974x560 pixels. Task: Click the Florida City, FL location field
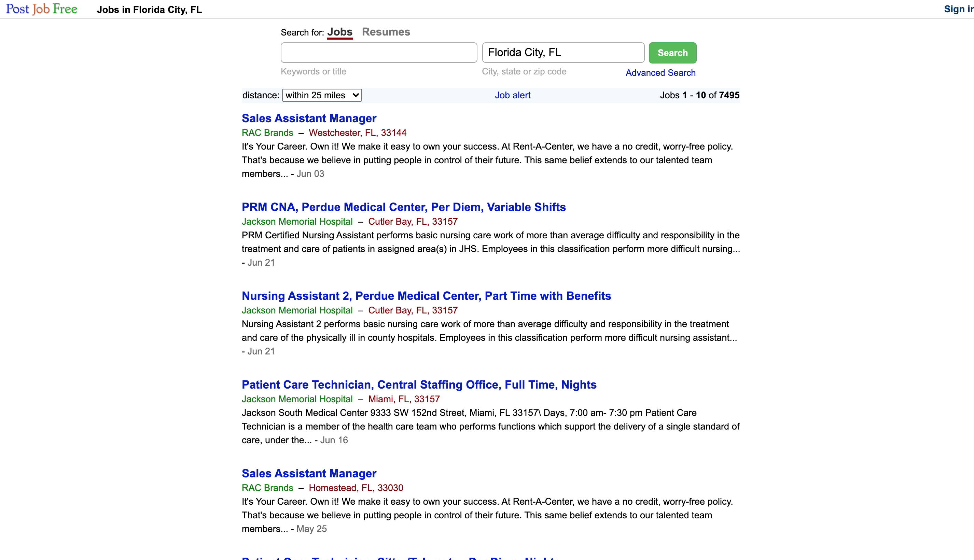(563, 53)
